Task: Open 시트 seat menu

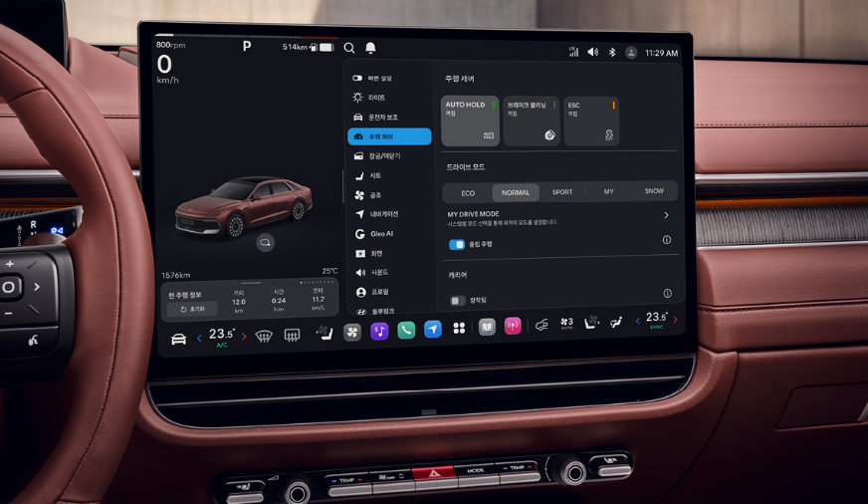Action: [390, 175]
